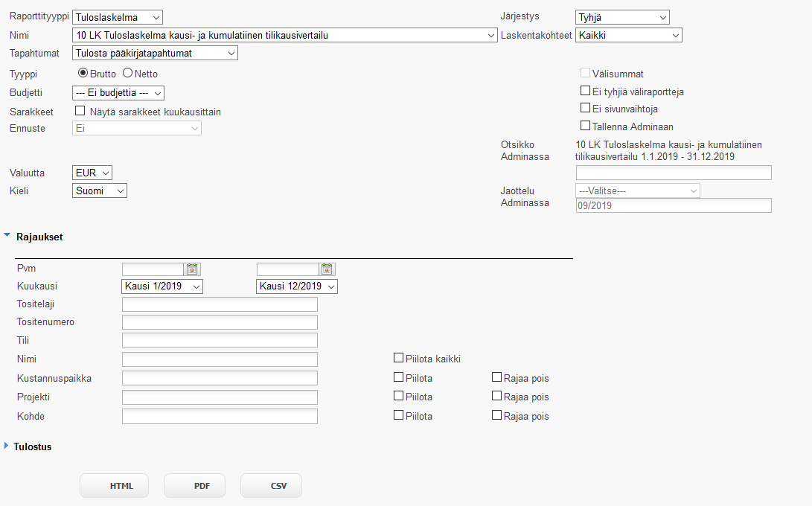Click the 09/2019 Jaottelu Adminassa field
812x506 pixels.
(674, 205)
